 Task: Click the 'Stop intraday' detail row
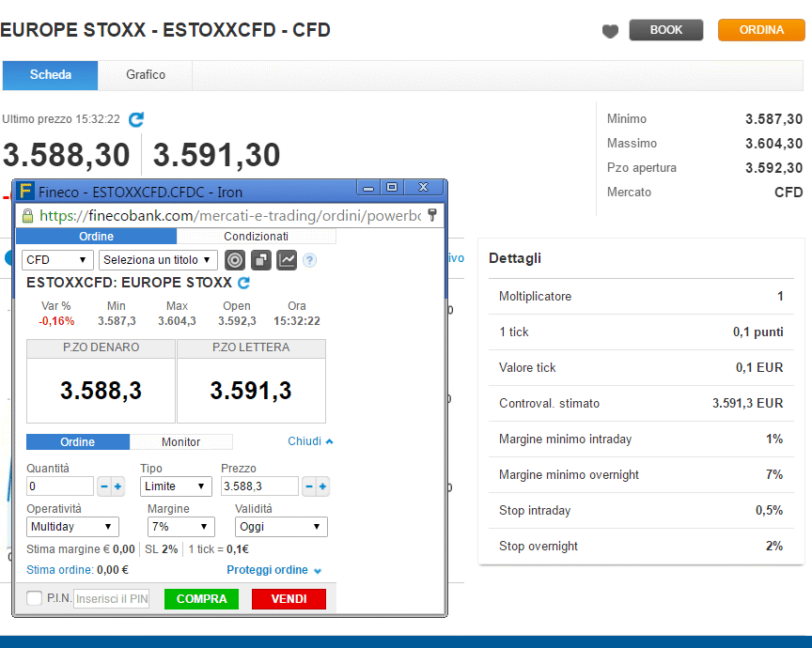641,510
